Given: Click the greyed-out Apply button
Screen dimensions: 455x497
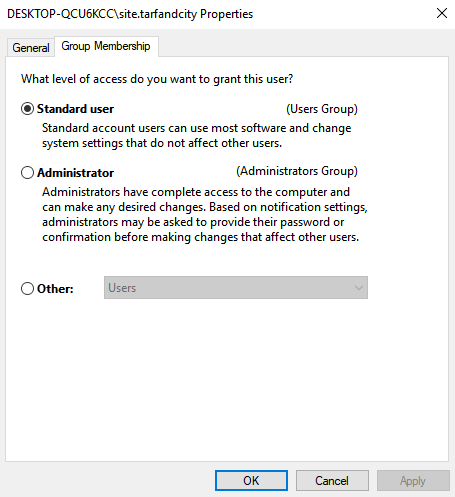Looking at the screenshot, I should [413, 481].
